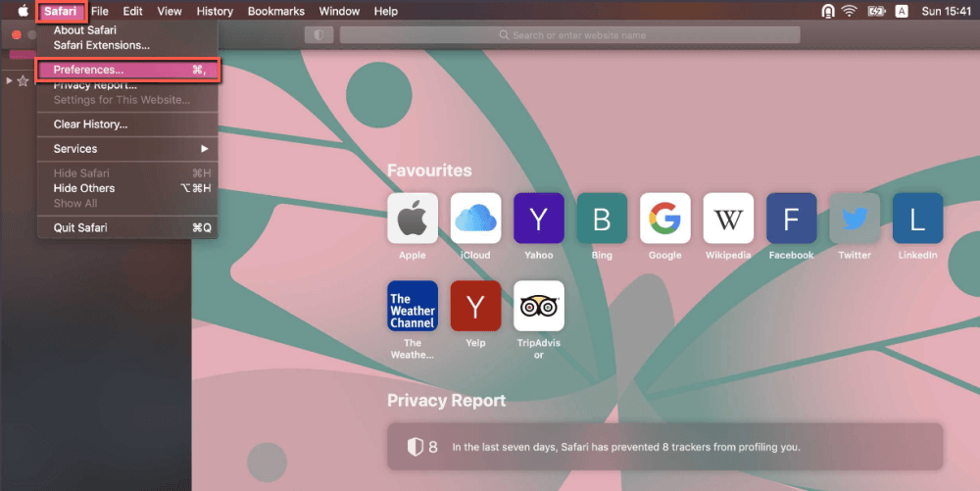Open the Window menu
This screenshot has width=980, height=491.
pos(339,11)
